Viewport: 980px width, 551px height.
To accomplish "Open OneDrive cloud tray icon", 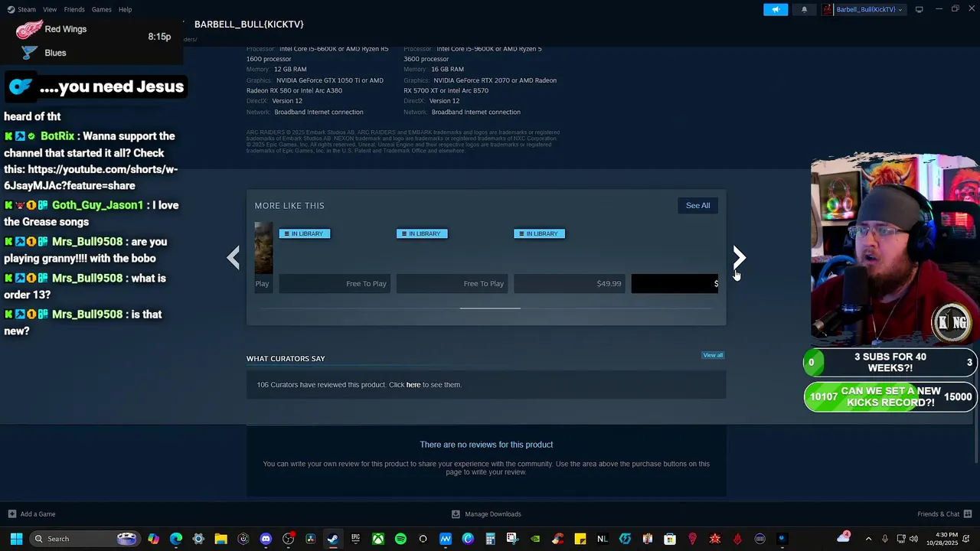I will click(x=844, y=536).
